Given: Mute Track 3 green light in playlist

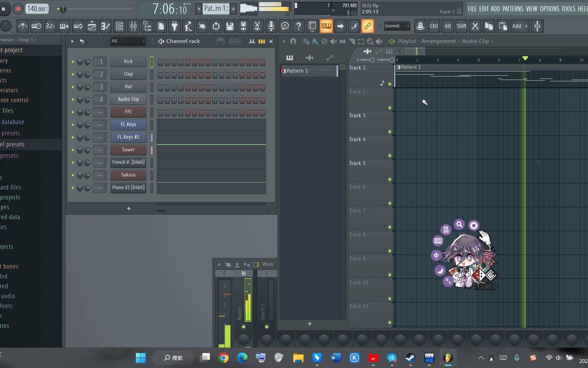Looking at the screenshot, I should coord(390,132).
